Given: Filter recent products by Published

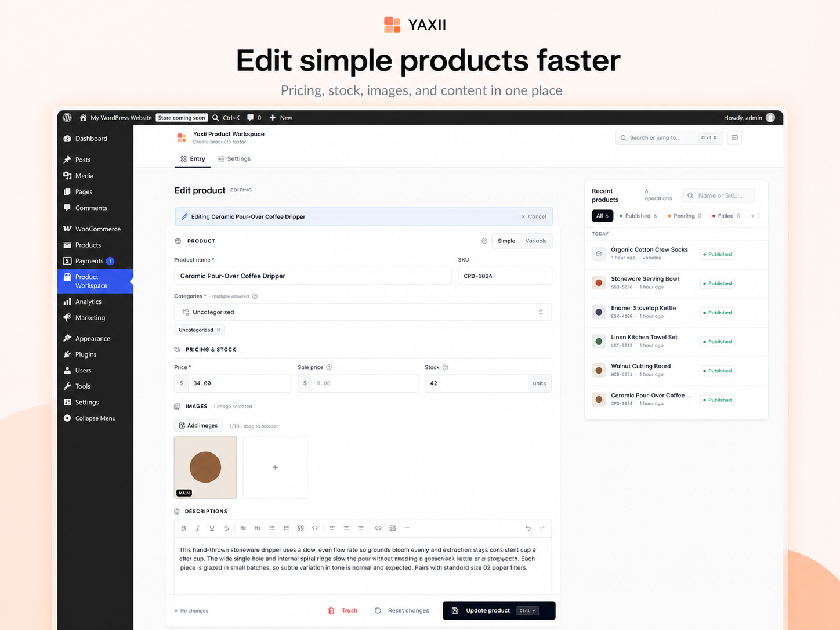Looking at the screenshot, I should coord(638,216).
